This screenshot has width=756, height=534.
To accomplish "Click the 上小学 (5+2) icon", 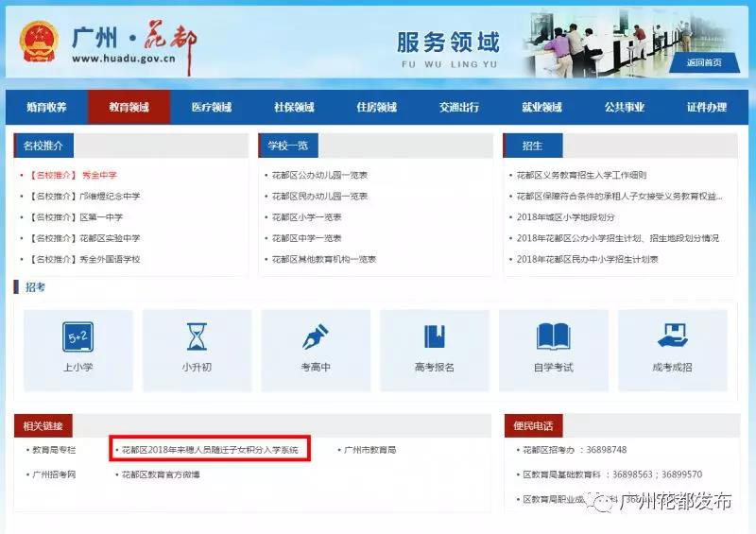I will click(77, 337).
